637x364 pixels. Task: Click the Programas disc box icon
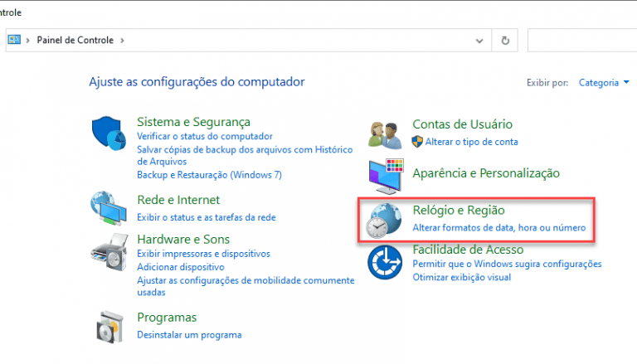109,327
